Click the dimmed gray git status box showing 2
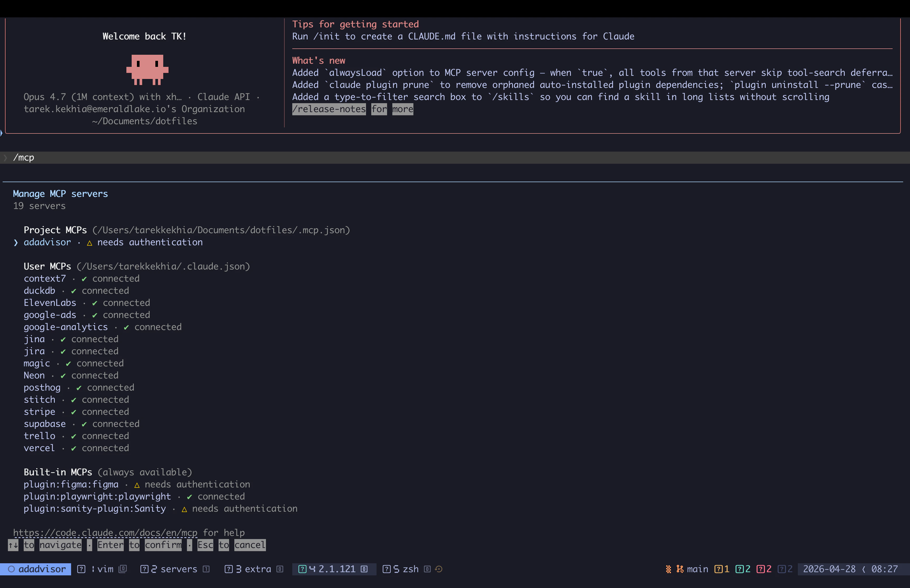Screen dimensions: 910x588 tap(785, 569)
